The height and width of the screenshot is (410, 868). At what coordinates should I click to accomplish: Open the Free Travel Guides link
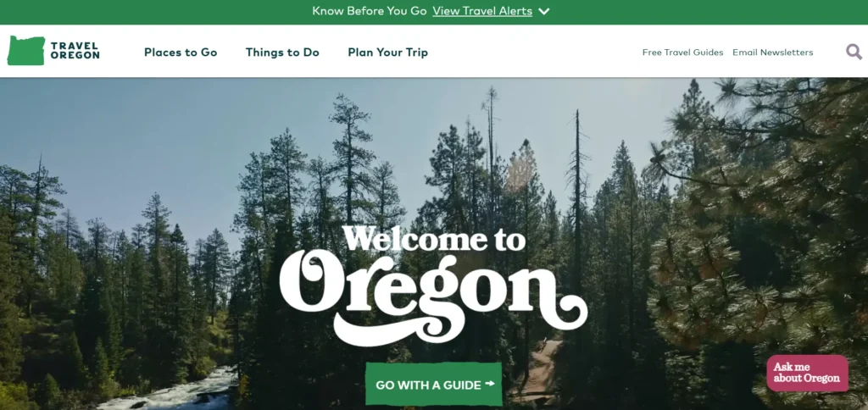tap(682, 53)
